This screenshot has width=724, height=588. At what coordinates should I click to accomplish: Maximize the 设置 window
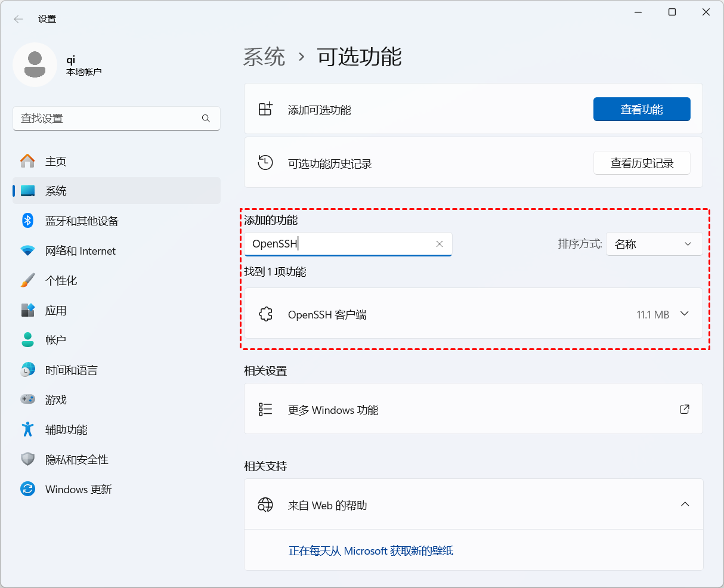pos(672,12)
